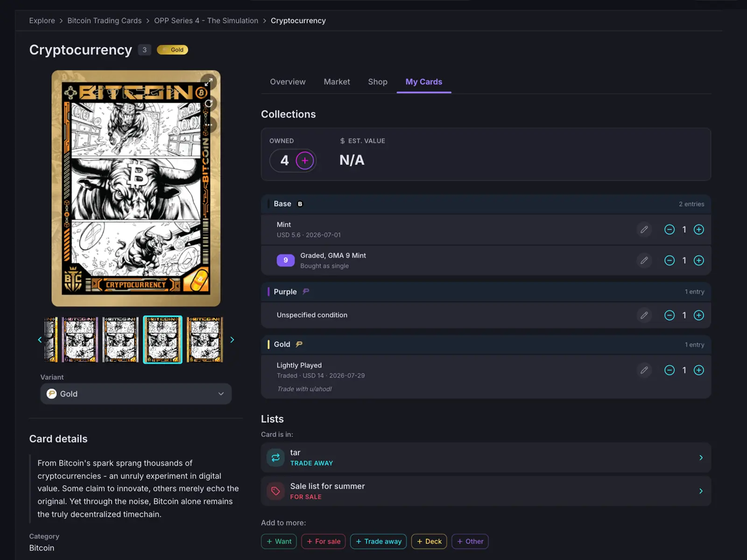Select the highlighted gold variant thumbnail
This screenshot has height=560, width=747.
point(162,340)
